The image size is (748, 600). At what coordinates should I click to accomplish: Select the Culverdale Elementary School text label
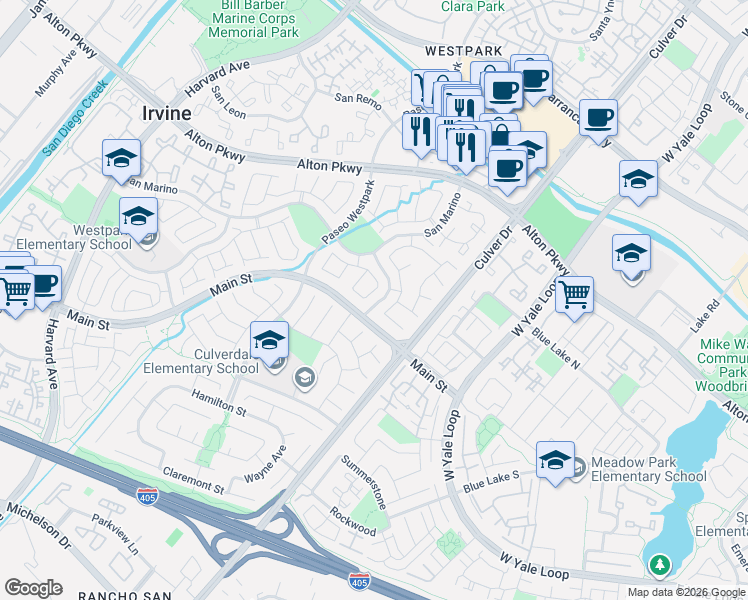(201, 361)
